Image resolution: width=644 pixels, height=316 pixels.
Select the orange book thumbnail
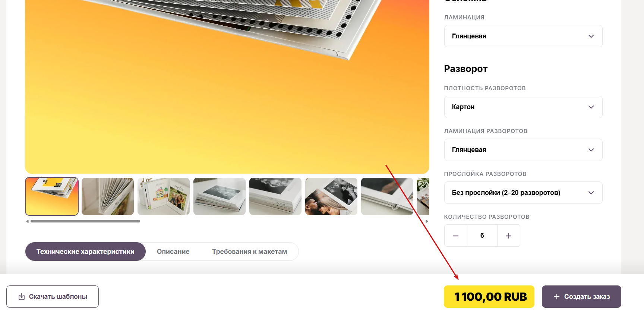(52, 196)
